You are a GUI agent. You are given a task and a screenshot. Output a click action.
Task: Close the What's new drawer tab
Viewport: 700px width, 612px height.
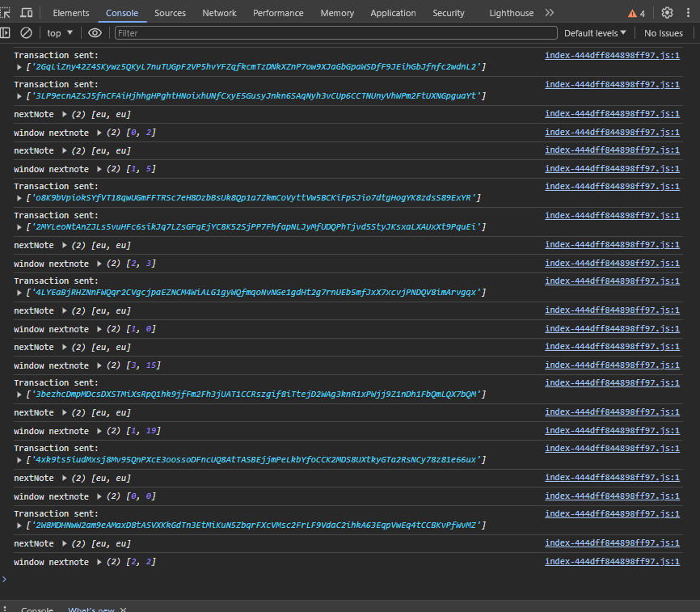coord(123,610)
